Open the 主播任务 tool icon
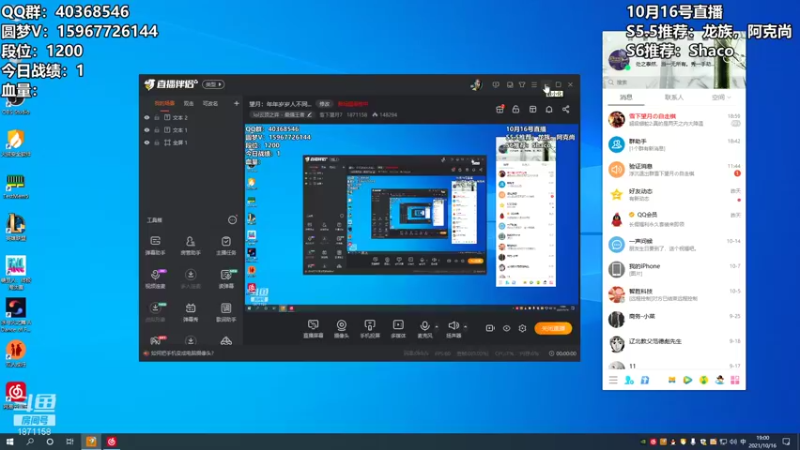This screenshot has width=800, height=450. click(x=226, y=244)
